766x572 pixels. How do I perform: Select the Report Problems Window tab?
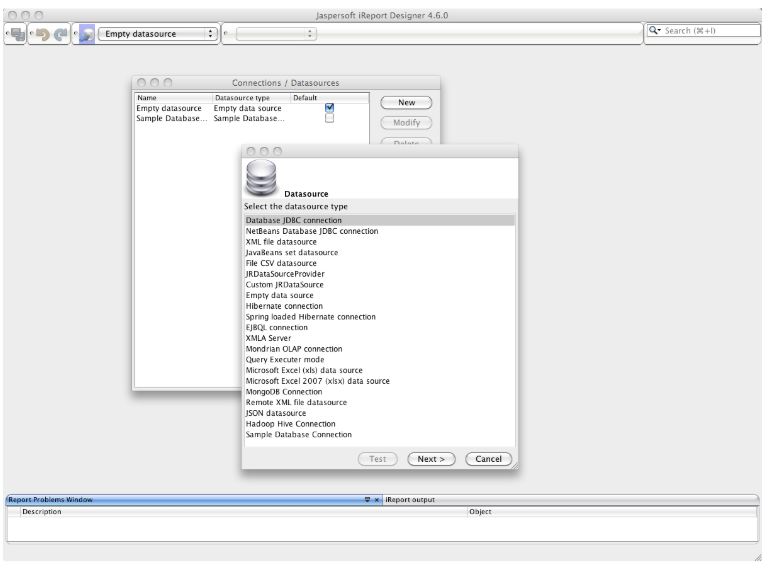50,499
